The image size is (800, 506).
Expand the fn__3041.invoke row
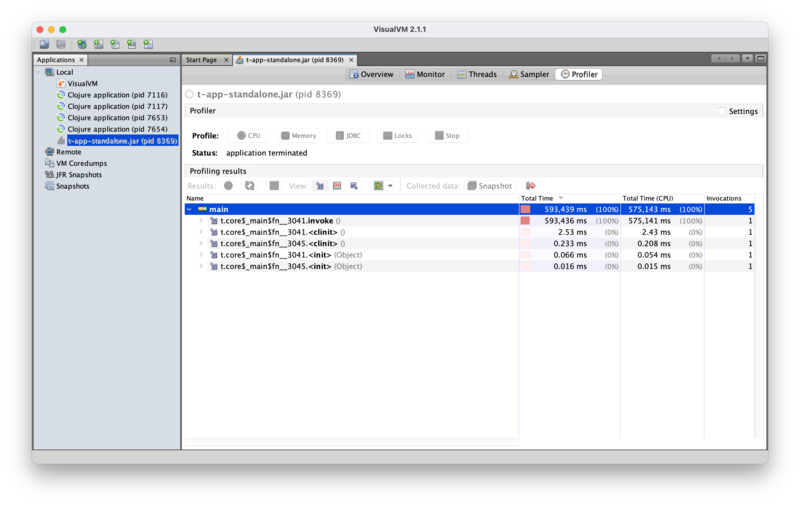pyautogui.click(x=201, y=221)
